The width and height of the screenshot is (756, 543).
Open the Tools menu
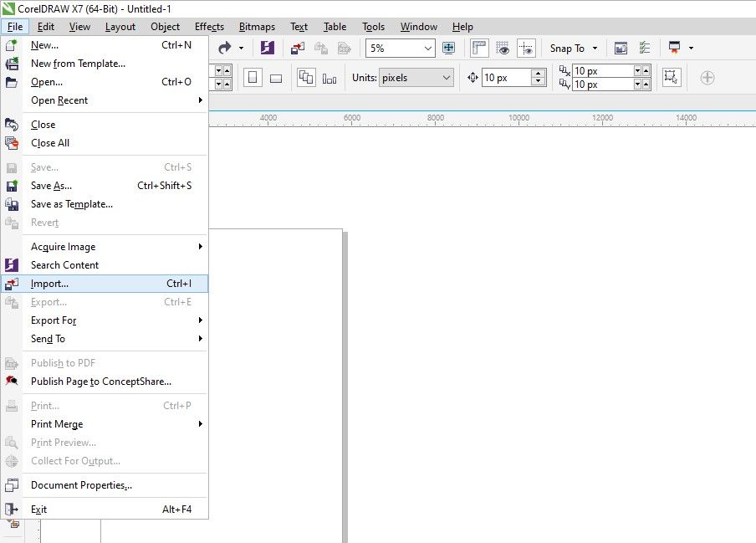click(x=373, y=27)
